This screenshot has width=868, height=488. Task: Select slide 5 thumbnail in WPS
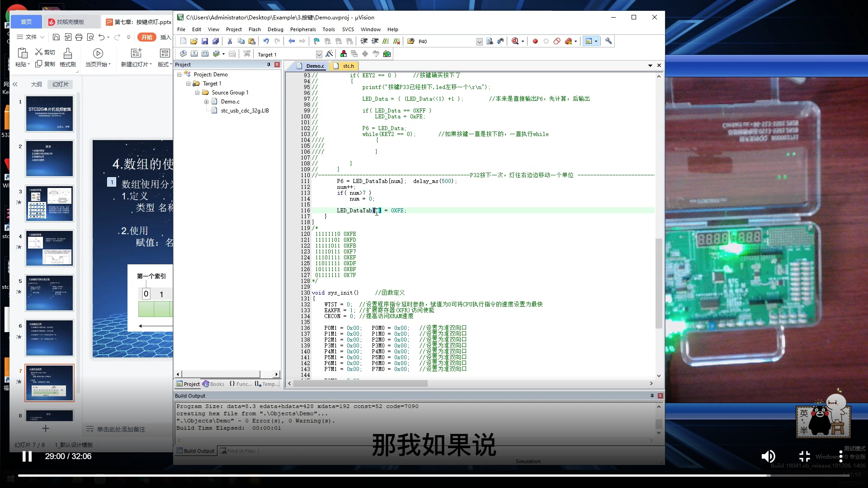[49, 293]
